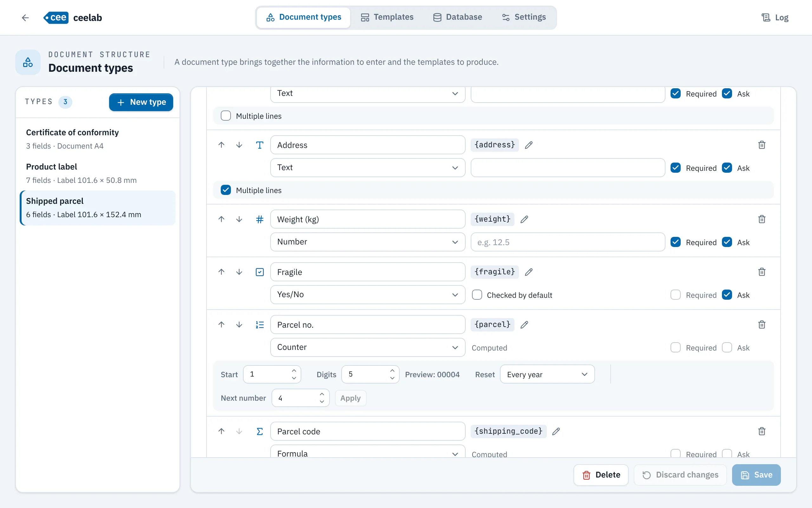Move the Address field down

click(239, 145)
